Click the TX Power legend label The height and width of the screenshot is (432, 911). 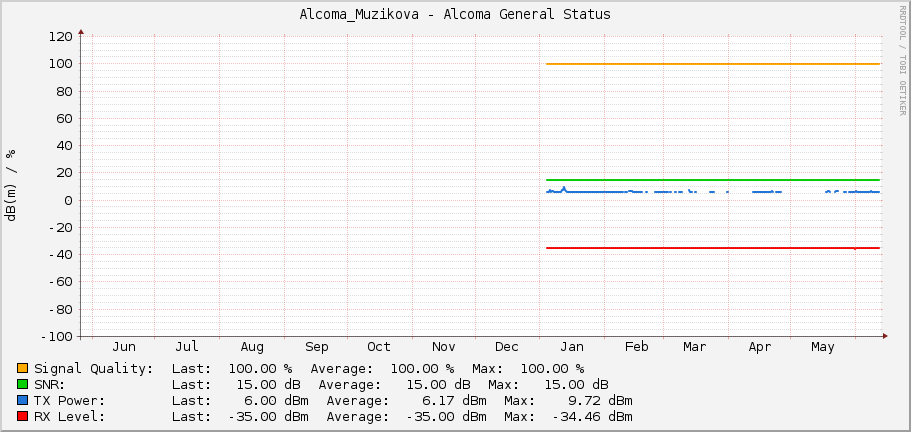pos(70,401)
